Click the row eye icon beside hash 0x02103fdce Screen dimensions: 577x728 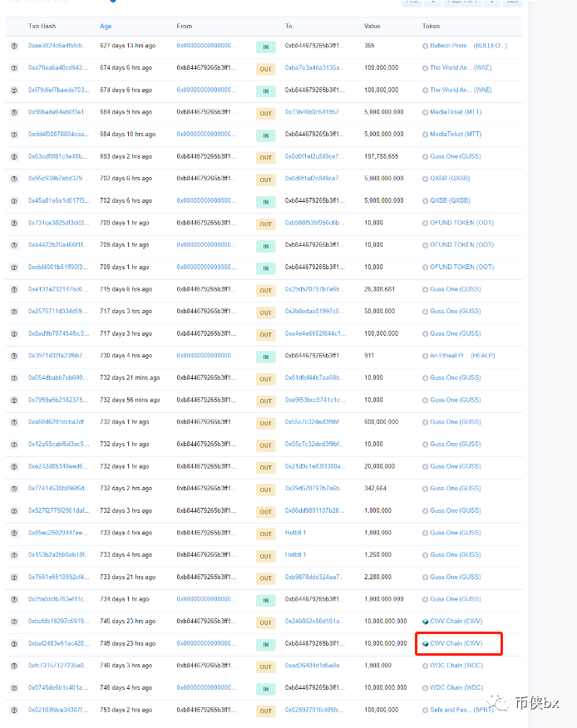tap(13, 710)
